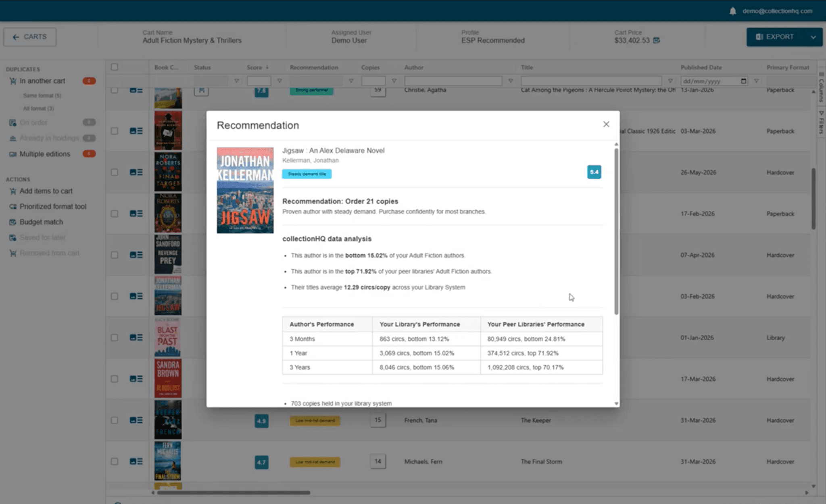Open details icon for 17-Mar-2026 row

[136, 379]
